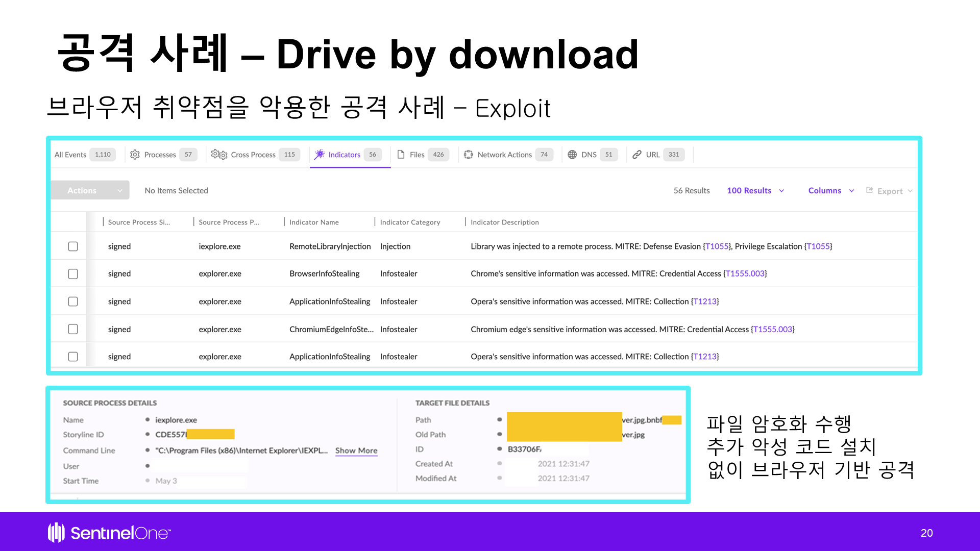
Task: Switch to the Network Actions tab
Action: (504, 155)
